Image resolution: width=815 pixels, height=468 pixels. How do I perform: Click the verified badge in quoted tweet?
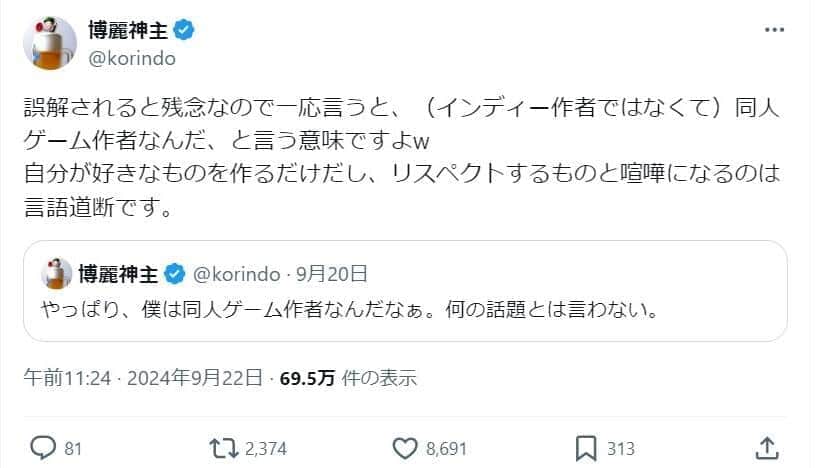(x=174, y=273)
